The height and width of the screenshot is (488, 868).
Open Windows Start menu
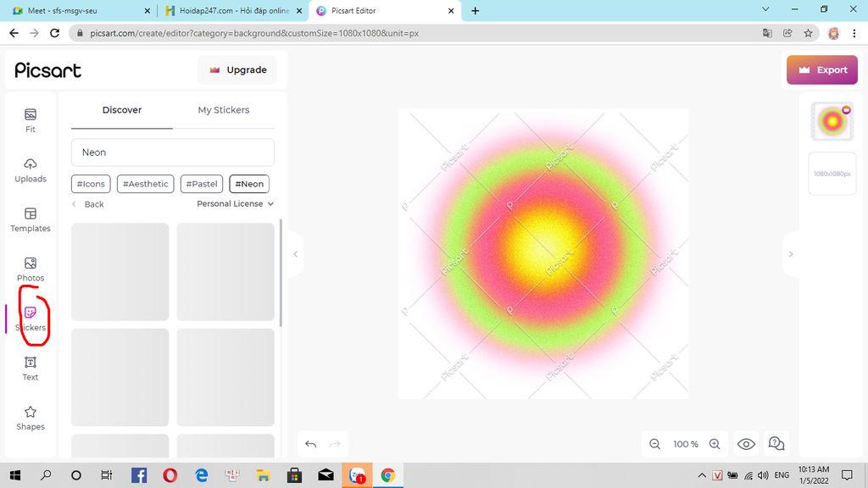pyautogui.click(x=15, y=475)
